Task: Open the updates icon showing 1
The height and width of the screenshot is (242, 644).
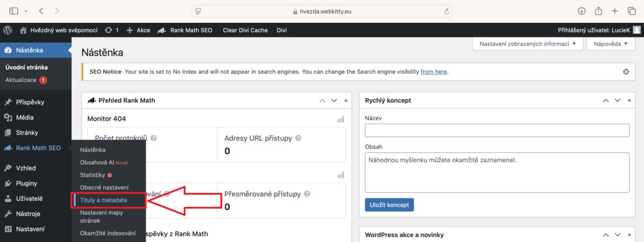Action: (112, 30)
